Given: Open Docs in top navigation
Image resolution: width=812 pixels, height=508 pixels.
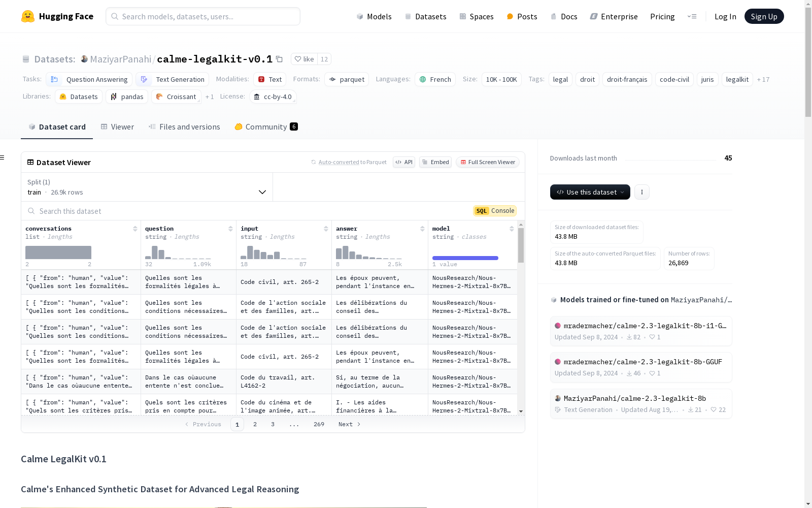Looking at the screenshot, I should [x=564, y=16].
